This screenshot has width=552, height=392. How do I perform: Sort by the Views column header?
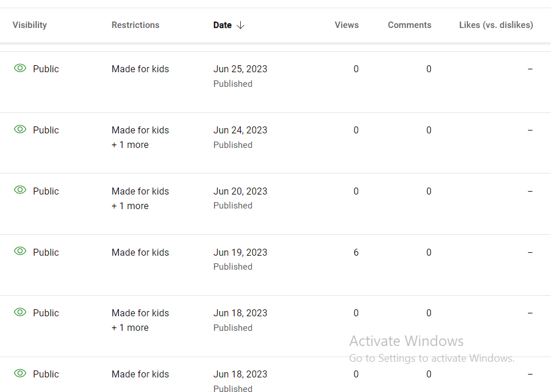click(x=346, y=25)
